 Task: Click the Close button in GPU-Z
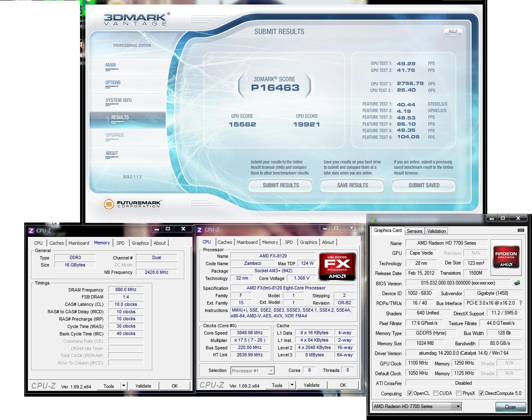[x=510, y=407]
